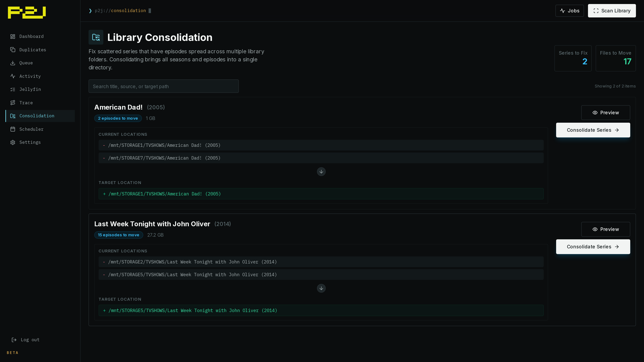Click the Trace route icon

(x=13, y=103)
